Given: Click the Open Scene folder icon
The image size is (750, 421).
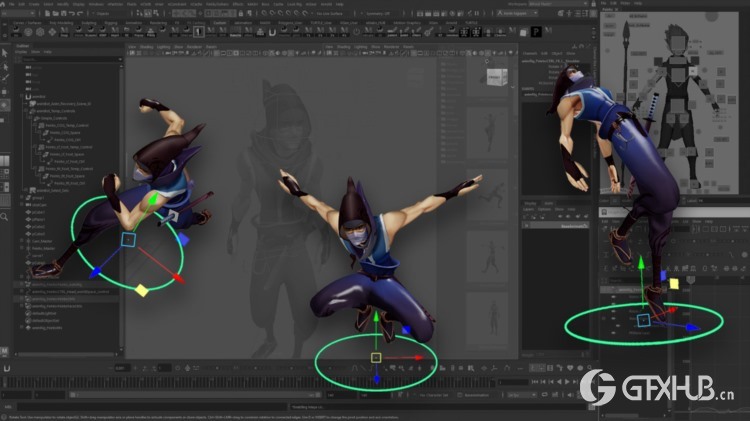Looking at the screenshot, I should tap(56, 13).
